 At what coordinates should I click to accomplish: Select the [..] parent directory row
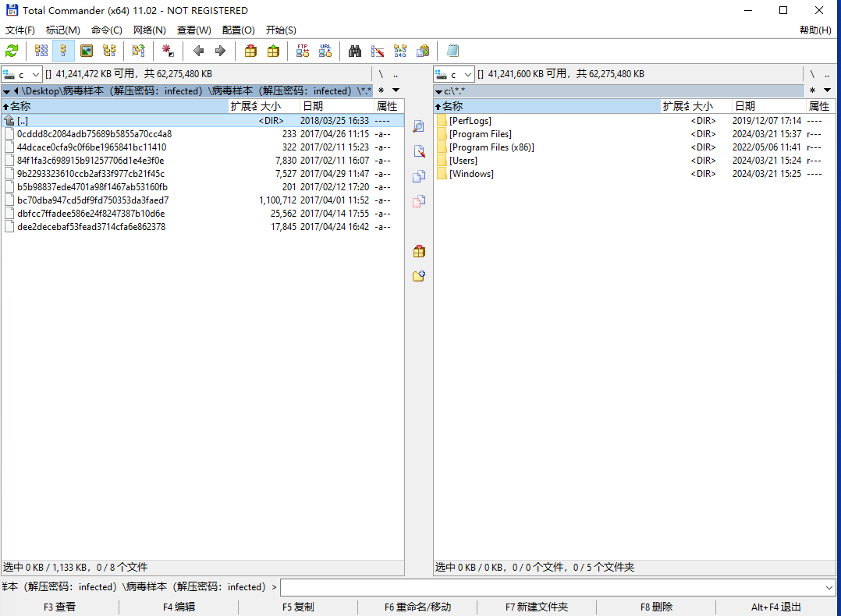(203, 121)
